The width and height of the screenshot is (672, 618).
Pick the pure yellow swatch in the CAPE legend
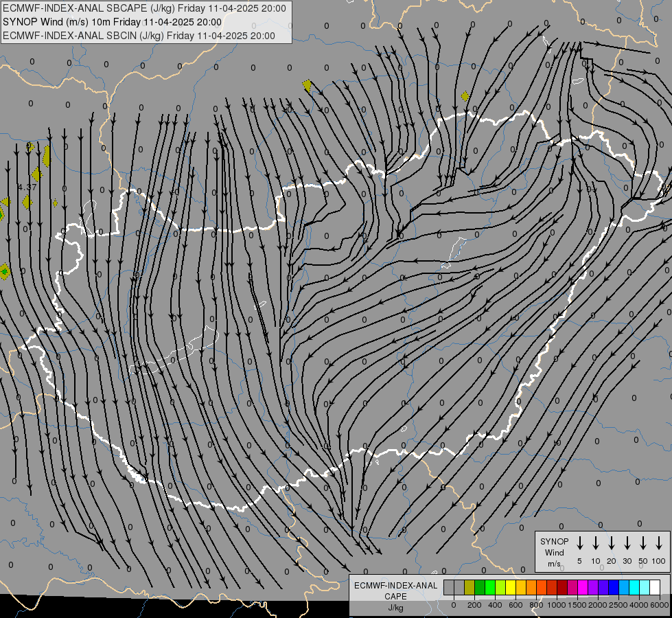coord(511,587)
